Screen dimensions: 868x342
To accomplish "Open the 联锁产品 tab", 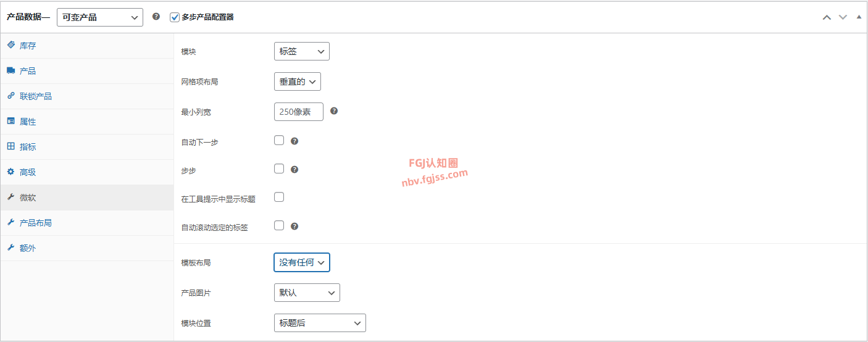I will tap(36, 96).
